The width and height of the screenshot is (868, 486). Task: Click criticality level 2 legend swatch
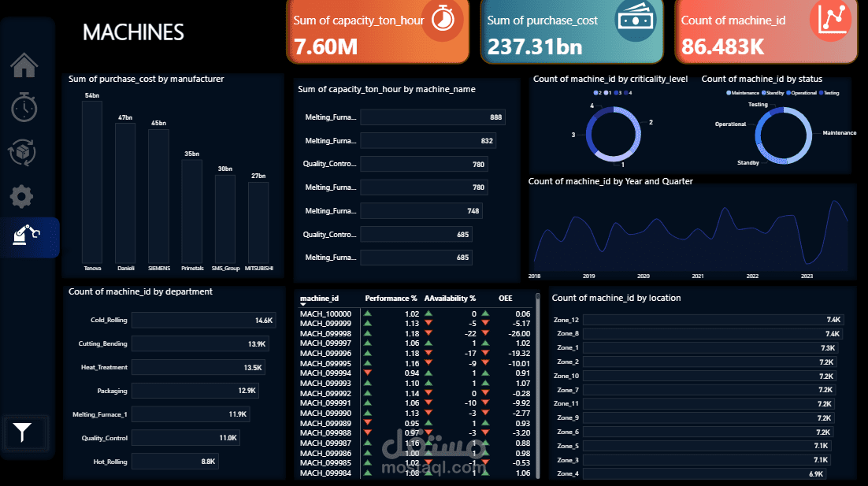(x=595, y=93)
